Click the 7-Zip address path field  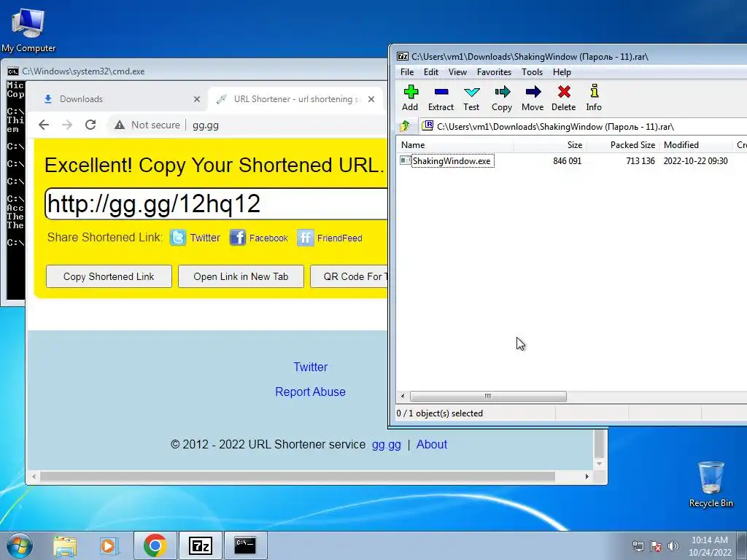[583, 127]
